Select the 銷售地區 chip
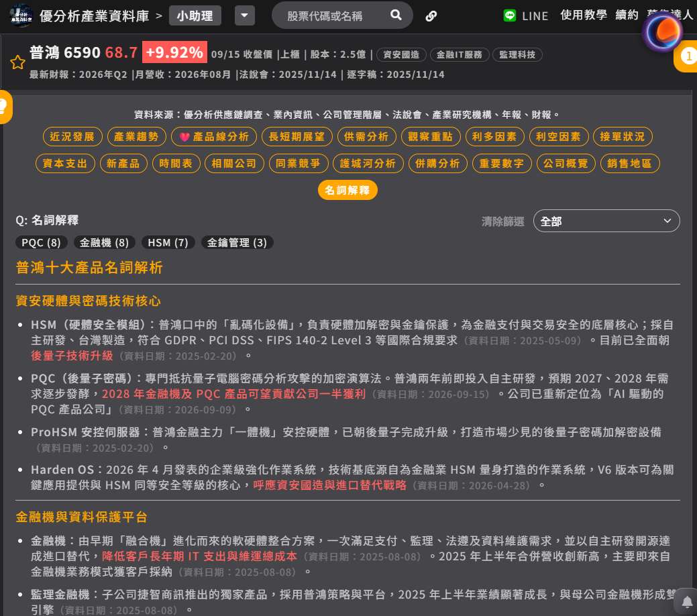Screen dimensions: 697x616 tap(629, 163)
